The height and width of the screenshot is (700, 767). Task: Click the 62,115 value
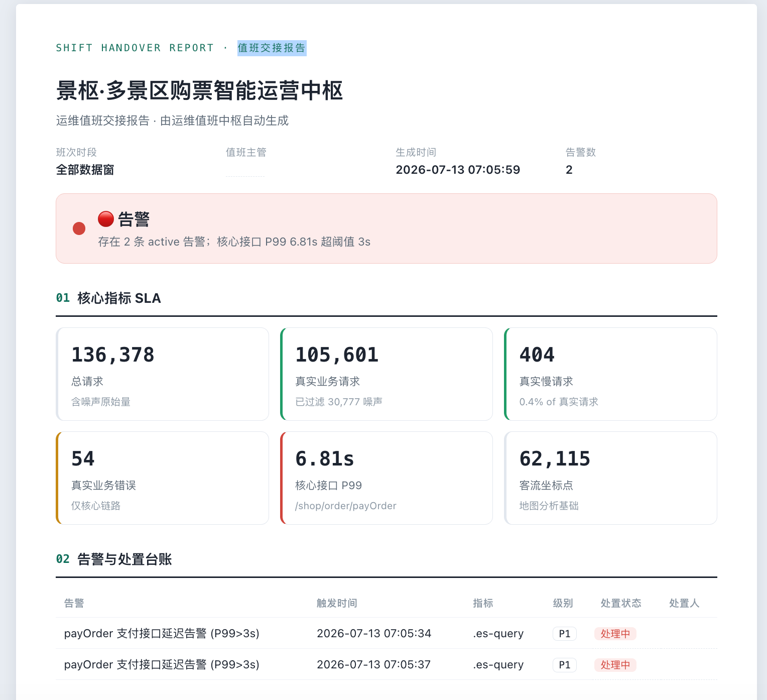click(x=555, y=458)
